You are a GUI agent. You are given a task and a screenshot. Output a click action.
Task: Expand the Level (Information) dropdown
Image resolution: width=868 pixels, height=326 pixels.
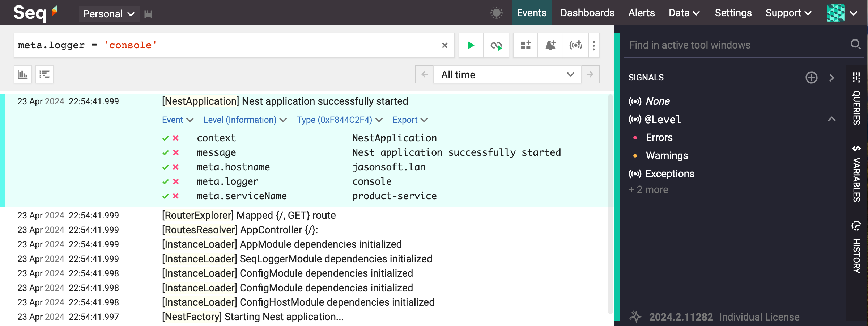point(245,120)
